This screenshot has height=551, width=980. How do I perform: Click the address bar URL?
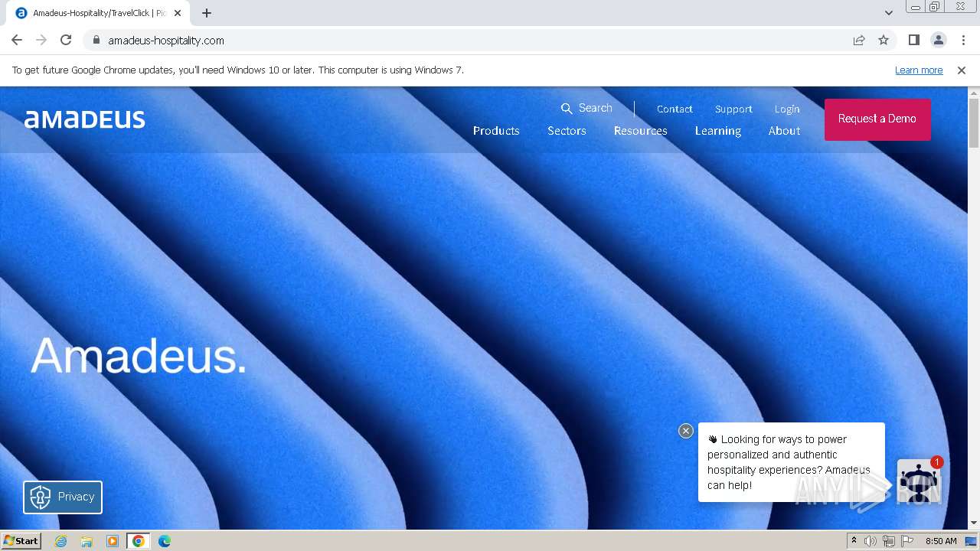point(166,41)
